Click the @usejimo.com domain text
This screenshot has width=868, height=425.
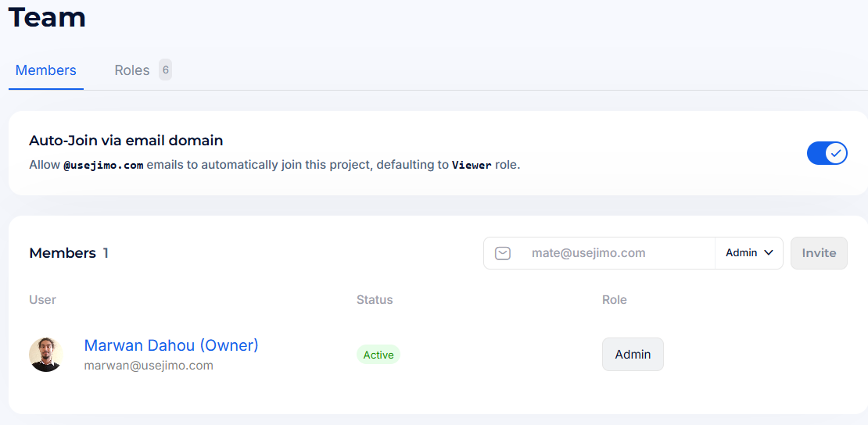coord(103,166)
